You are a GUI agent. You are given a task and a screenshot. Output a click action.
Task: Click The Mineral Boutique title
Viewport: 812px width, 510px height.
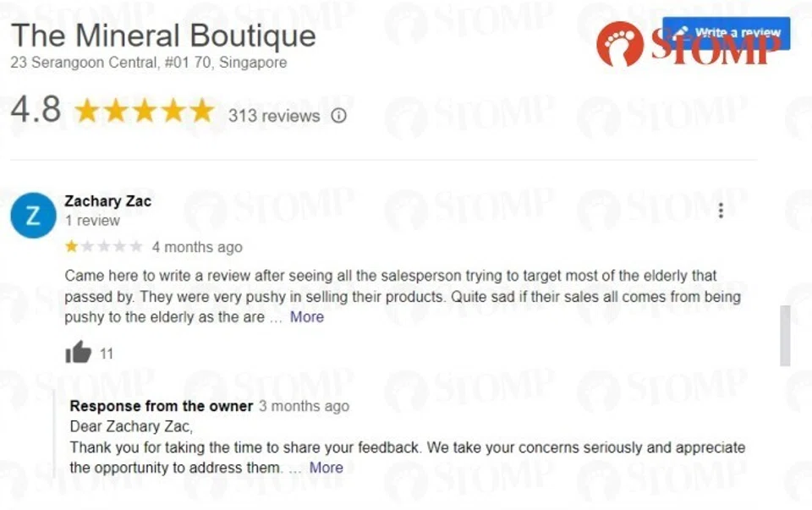[163, 36]
